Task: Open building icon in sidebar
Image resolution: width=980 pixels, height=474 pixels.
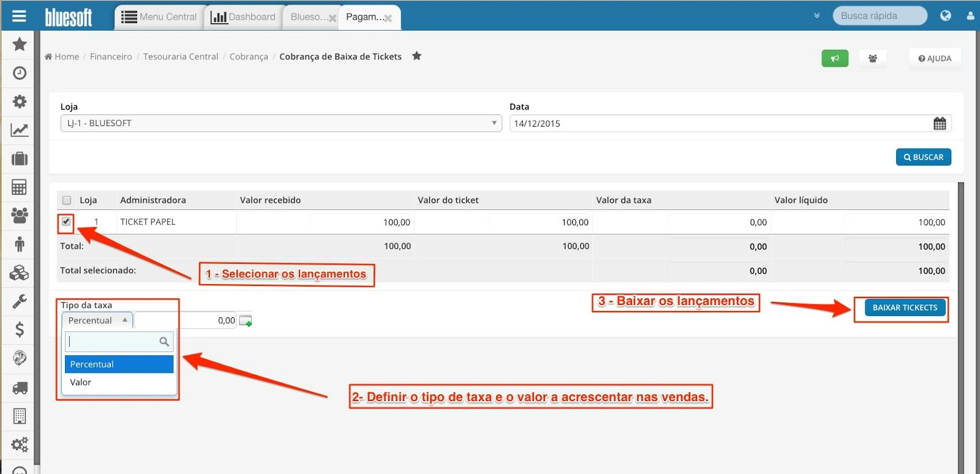Action: (20, 416)
